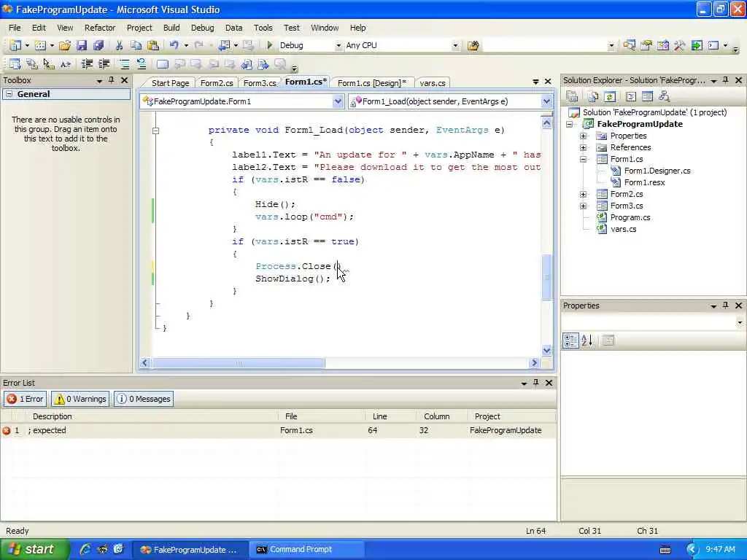The width and height of the screenshot is (747, 560).
Task: Toggle auto-hide pin on the Error List
Action: [x=536, y=382]
